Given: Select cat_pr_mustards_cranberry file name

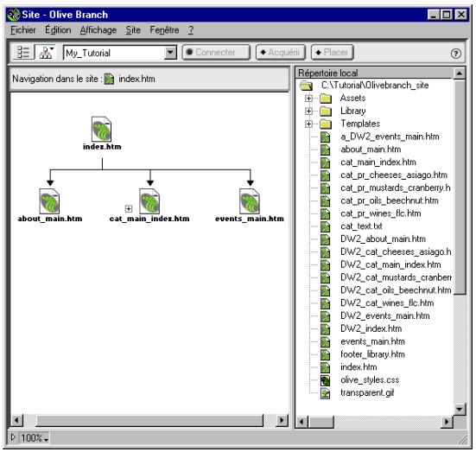Looking at the screenshot, I should (x=396, y=188).
